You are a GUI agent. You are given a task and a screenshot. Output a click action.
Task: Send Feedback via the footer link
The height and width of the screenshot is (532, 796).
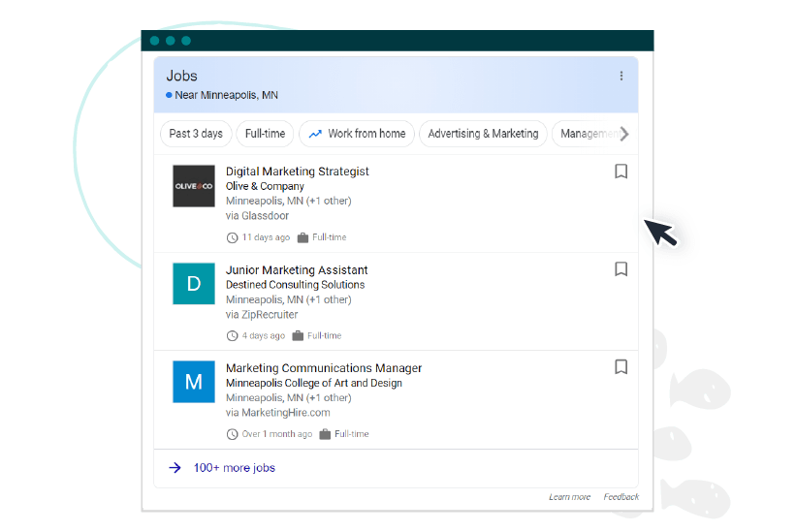(621, 497)
